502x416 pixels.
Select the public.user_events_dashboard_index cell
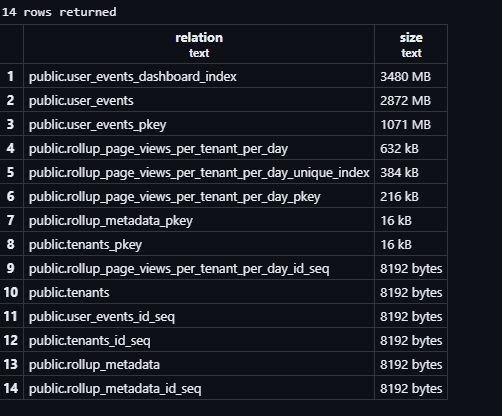[x=199, y=76]
